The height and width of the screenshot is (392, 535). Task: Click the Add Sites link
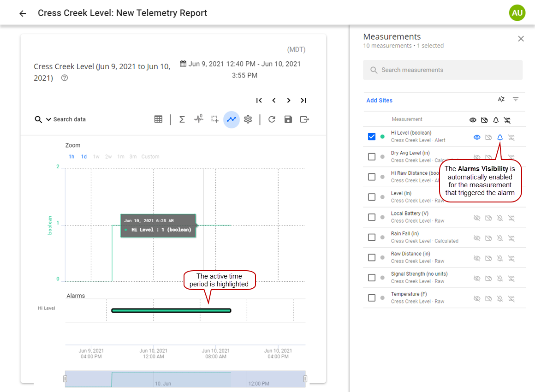tap(379, 101)
